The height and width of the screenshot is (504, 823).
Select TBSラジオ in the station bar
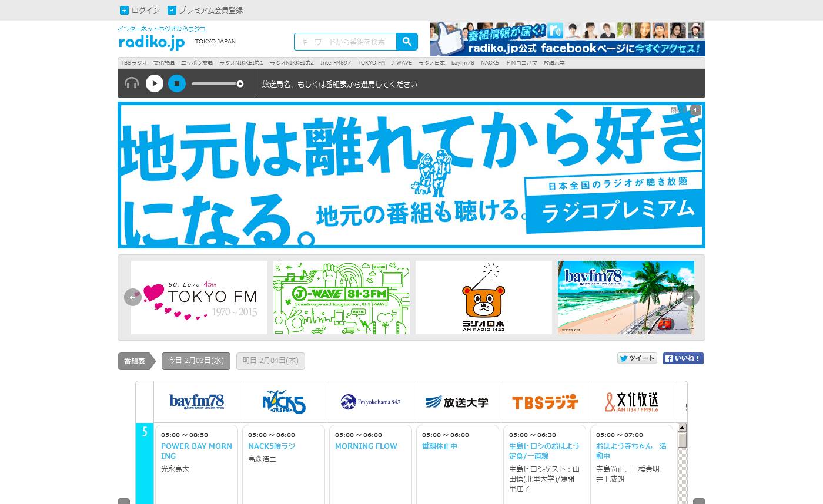click(133, 63)
